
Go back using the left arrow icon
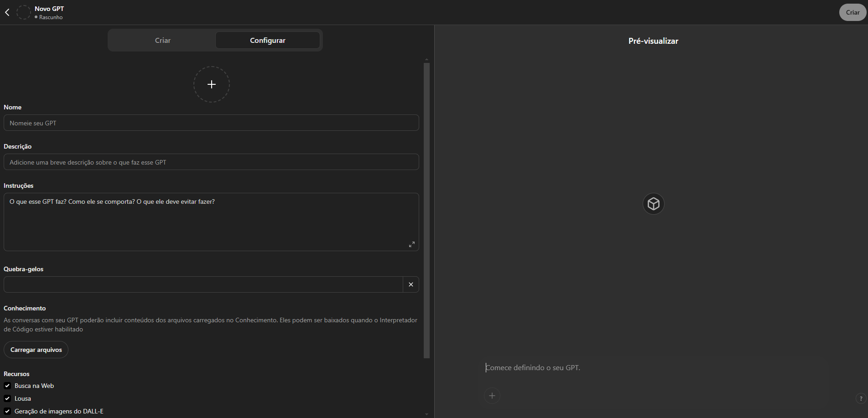(x=7, y=12)
